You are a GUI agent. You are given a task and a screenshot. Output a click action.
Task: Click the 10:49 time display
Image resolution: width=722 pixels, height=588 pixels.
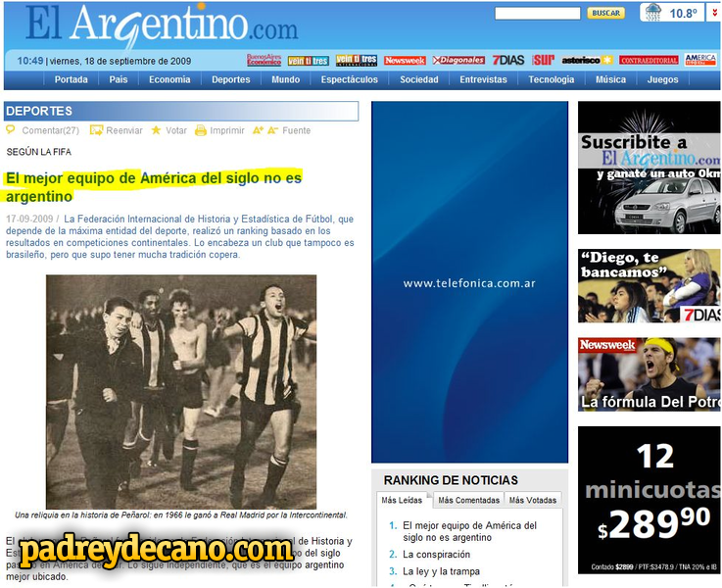(30, 61)
